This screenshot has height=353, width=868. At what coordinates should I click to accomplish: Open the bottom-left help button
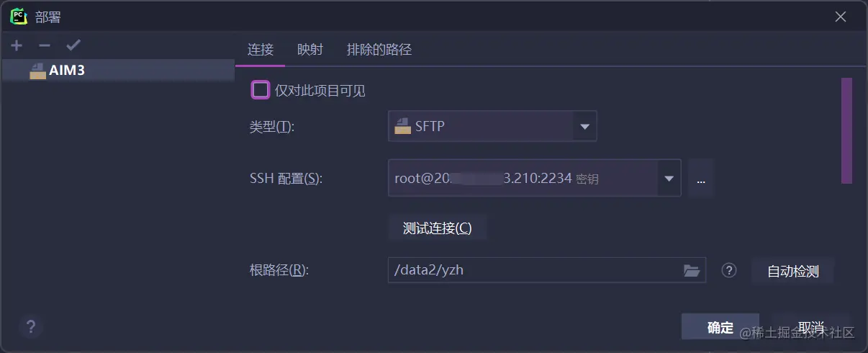(31, 328)
